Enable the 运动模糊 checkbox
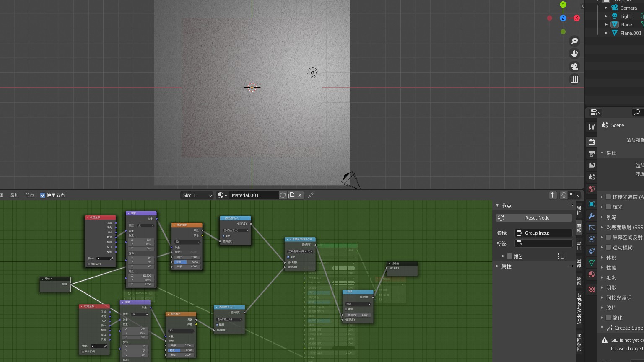The width and height of the screenshot is (644, 362). coord(608,247)
